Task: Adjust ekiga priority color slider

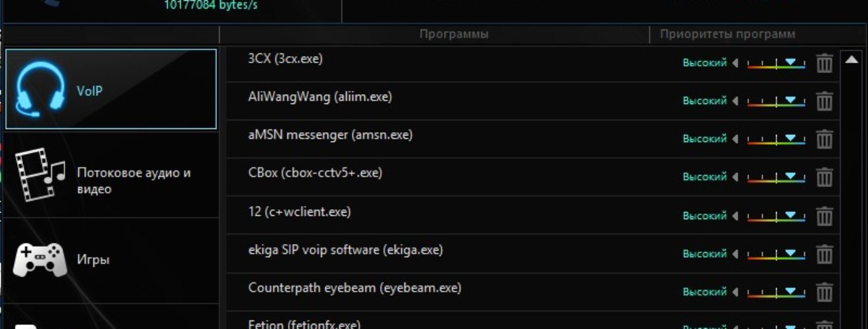Action: coord(776,254)
